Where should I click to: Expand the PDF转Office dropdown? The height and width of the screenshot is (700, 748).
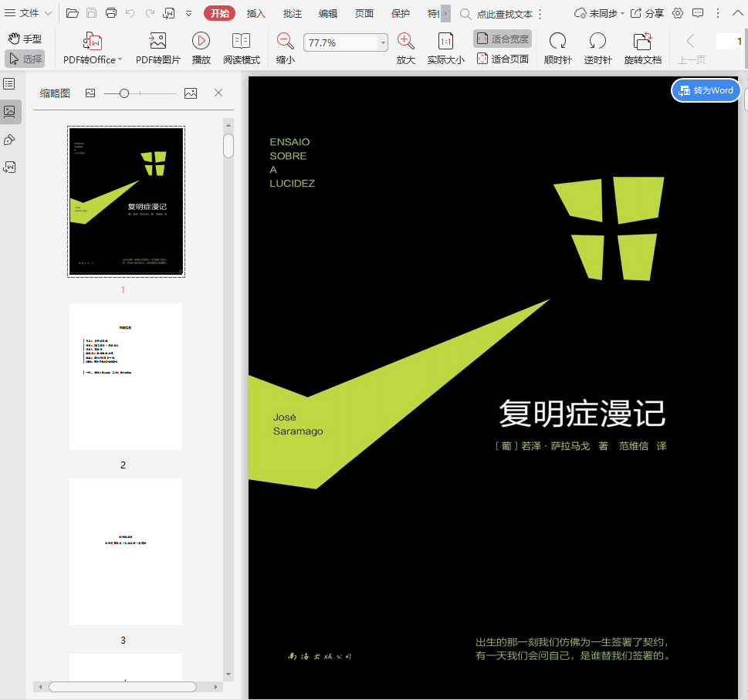pos(120,60)
